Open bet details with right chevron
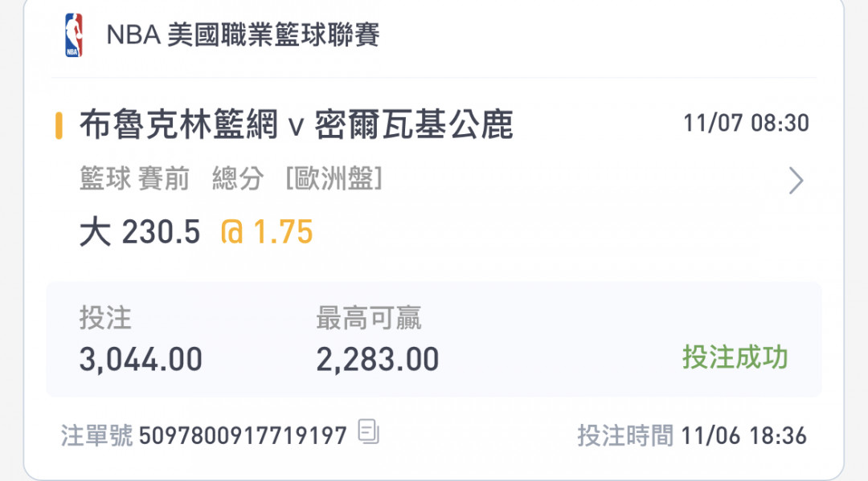The height and width of the screenshot is (481, 868). (x=796, y=180)
